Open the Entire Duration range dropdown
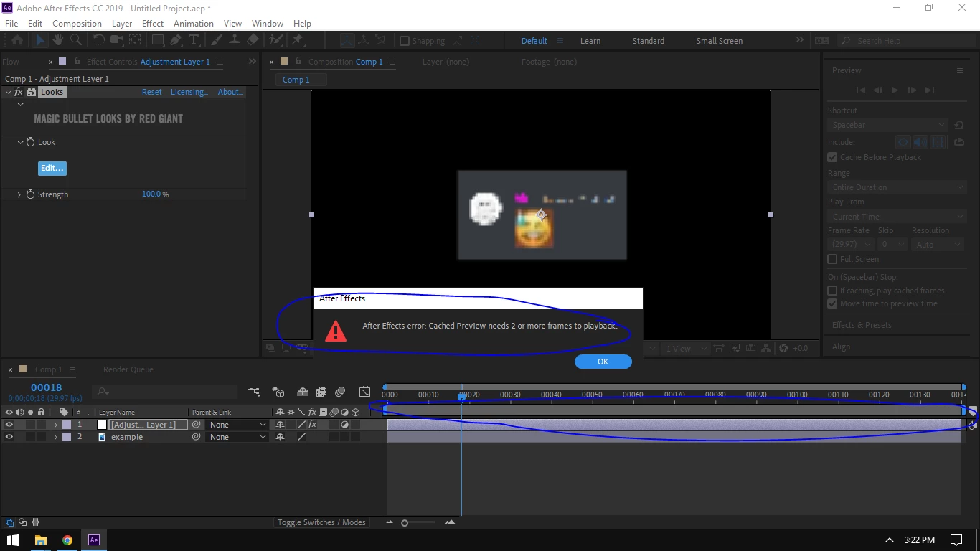Viewport: 980px width, 551px height. point(897,187)
